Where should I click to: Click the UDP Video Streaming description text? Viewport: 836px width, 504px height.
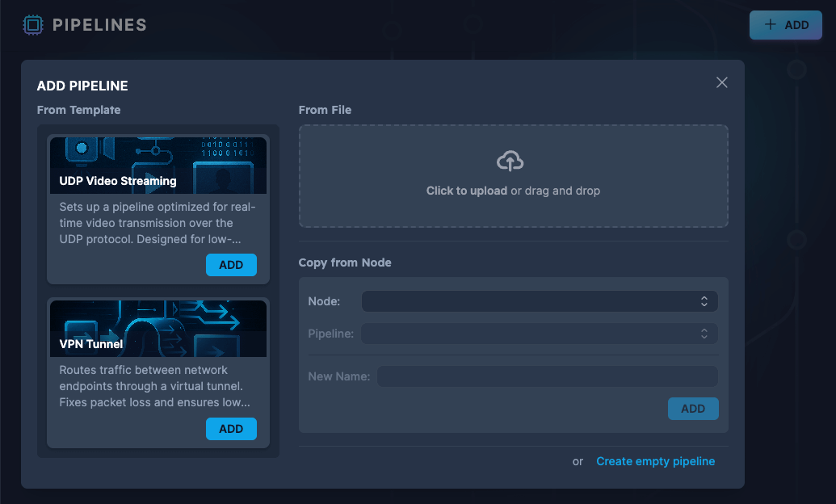[x=158, y=223]
